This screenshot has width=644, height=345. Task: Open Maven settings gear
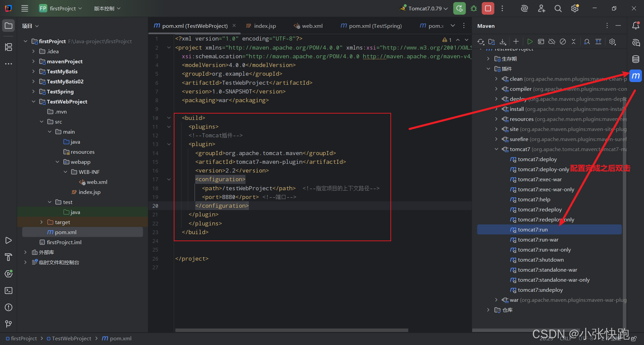612,42
